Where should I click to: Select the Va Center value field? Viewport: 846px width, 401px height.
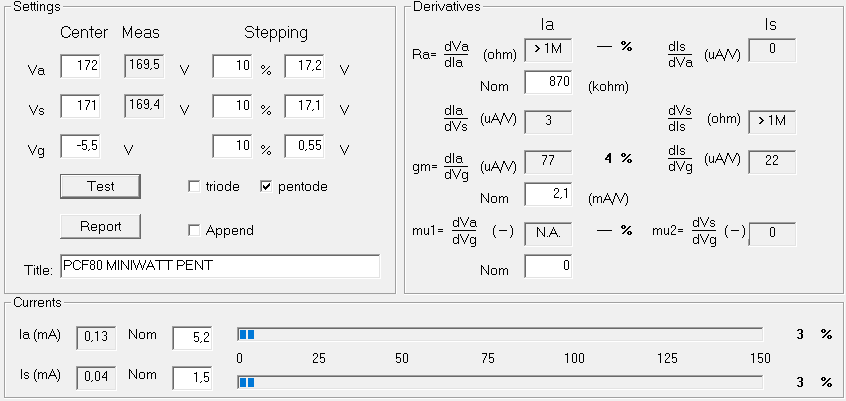pos(80,66)
